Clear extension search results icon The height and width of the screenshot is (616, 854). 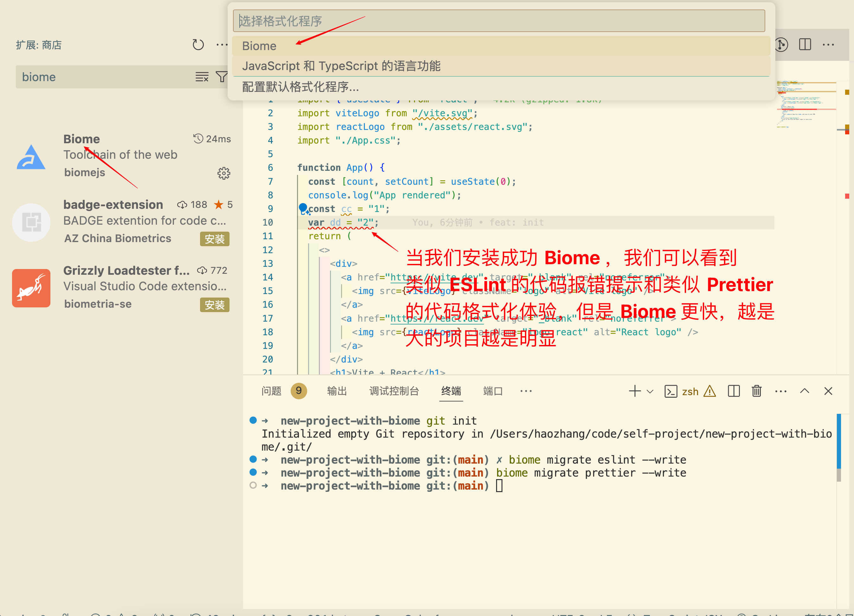pos(202,77)
